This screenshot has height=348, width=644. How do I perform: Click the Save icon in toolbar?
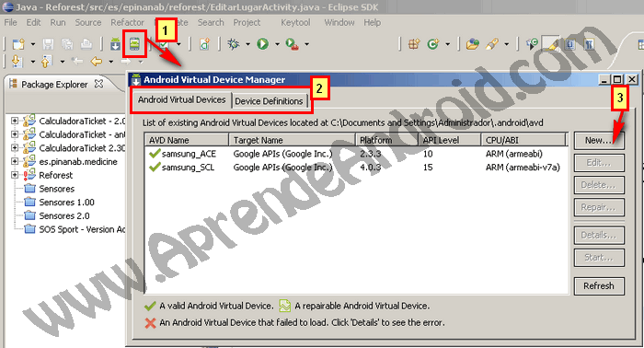pyautogui.click(x=48, y=44)
